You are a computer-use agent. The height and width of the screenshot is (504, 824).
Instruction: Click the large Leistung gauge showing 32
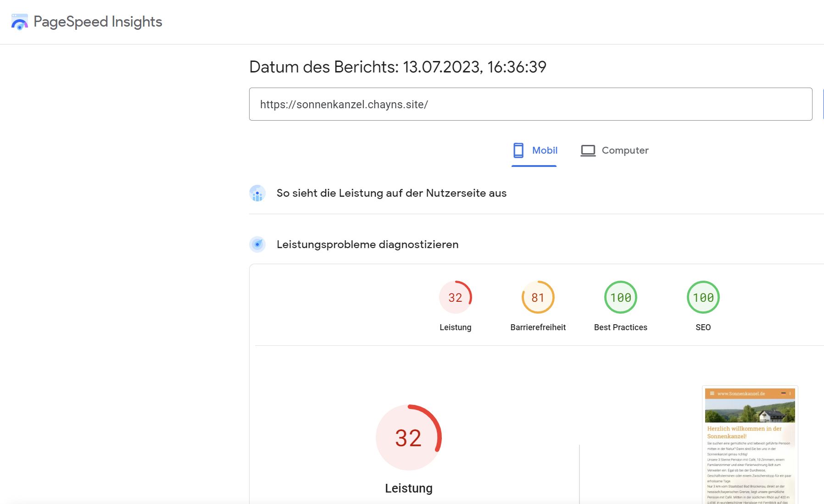[409, 438]
